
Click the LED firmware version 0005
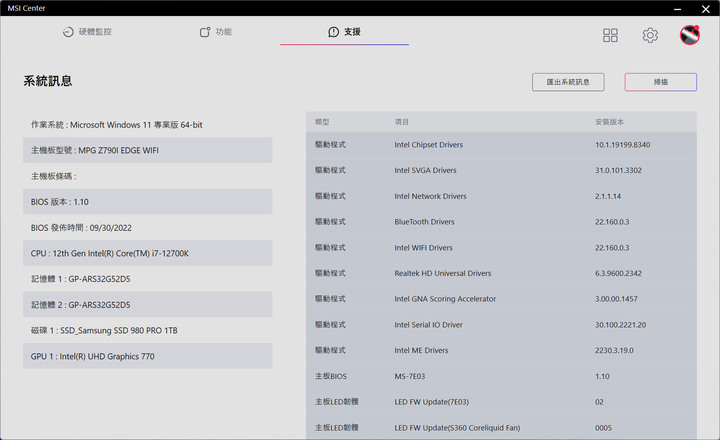(603, 428)
